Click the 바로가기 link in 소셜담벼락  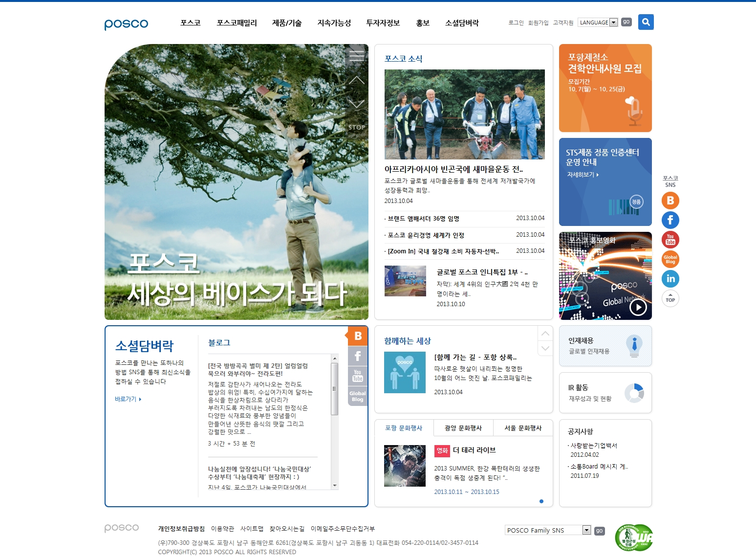point(128,399)
